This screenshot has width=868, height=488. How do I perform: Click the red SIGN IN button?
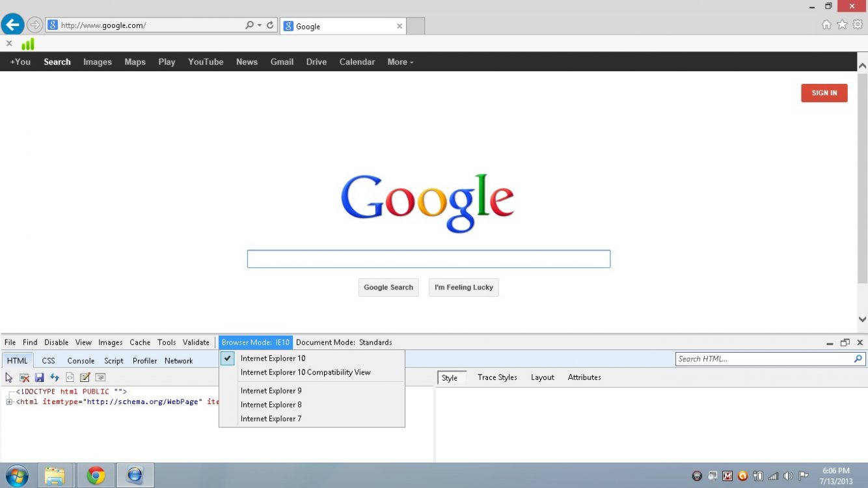point(824,93)
